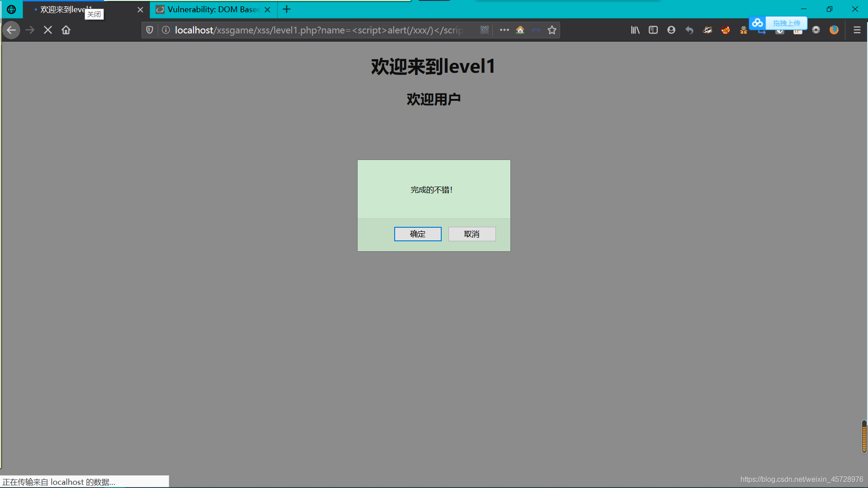Viewport: 868px width, 488px height.
Task: Click the 完成的不错! dialog message
Action: pyautogui.click(x=432, y=190)
